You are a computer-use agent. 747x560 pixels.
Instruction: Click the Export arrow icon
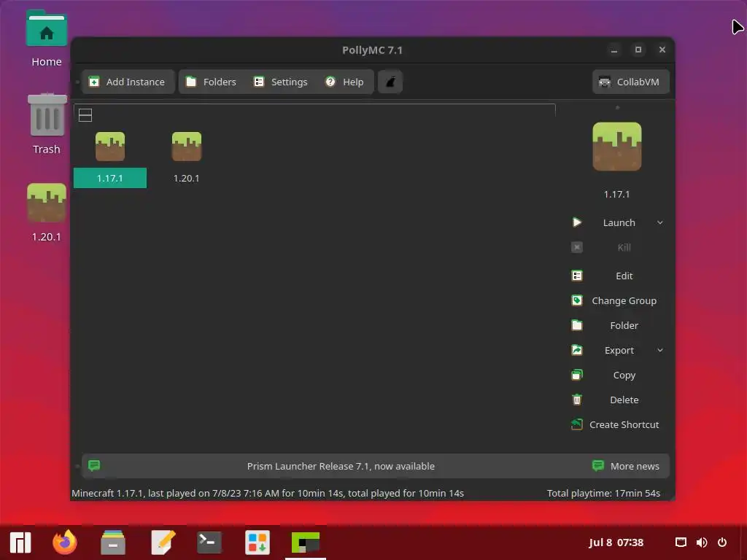[577, 350]
